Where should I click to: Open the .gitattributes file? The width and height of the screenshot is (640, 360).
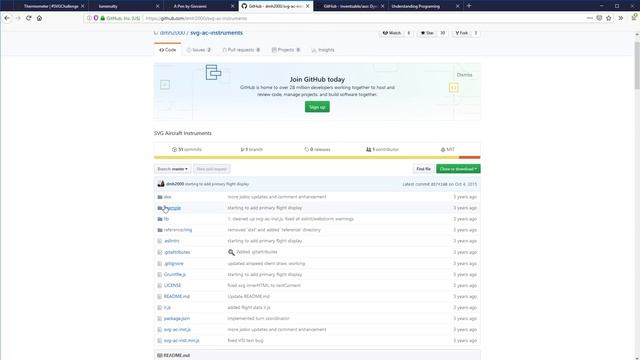(177, 252)
